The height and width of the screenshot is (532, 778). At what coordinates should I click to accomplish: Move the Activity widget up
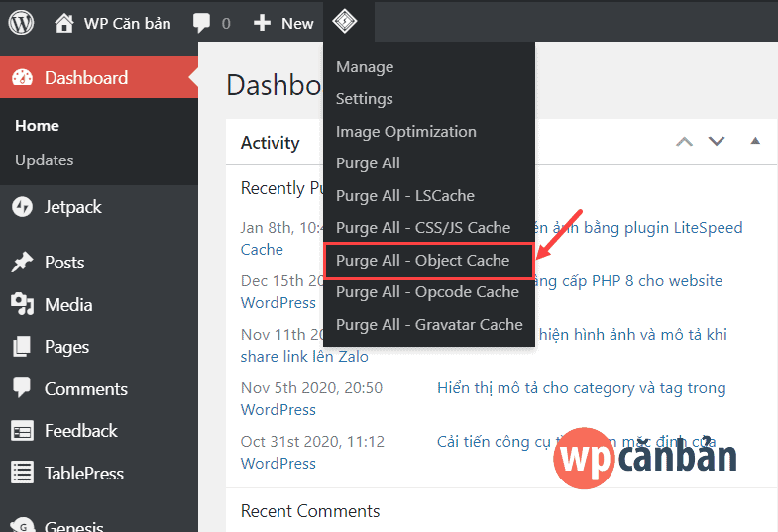684,142
